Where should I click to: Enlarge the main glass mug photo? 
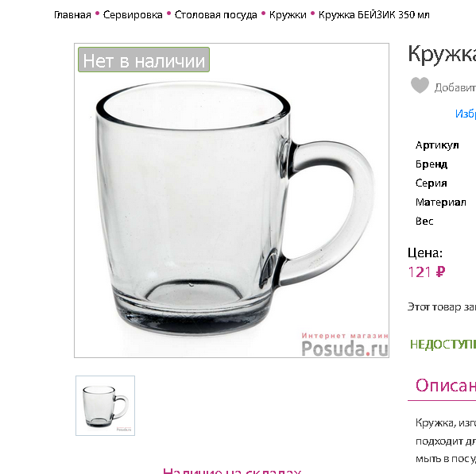point(231,200)
